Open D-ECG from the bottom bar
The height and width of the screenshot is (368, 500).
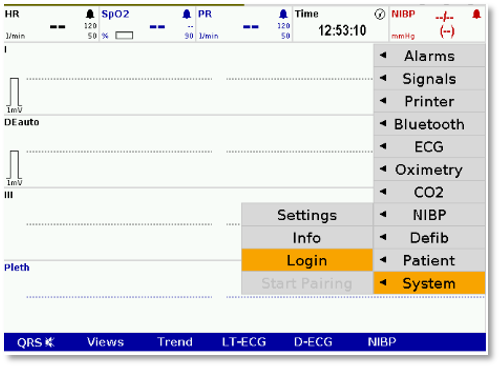(x=313, y=342)
